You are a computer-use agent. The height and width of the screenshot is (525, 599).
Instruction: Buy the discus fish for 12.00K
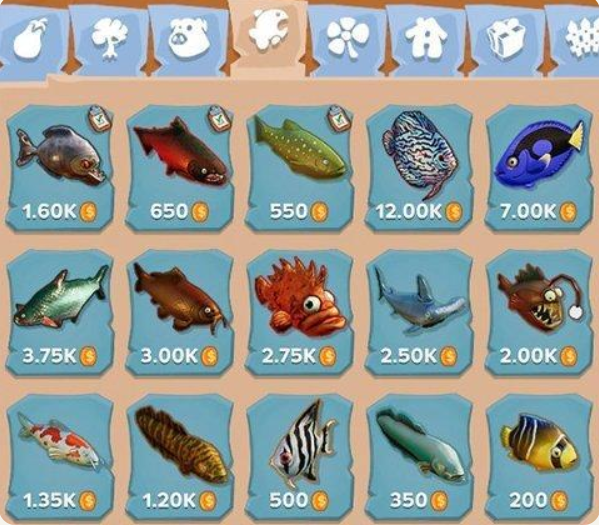tap(419, 168)
